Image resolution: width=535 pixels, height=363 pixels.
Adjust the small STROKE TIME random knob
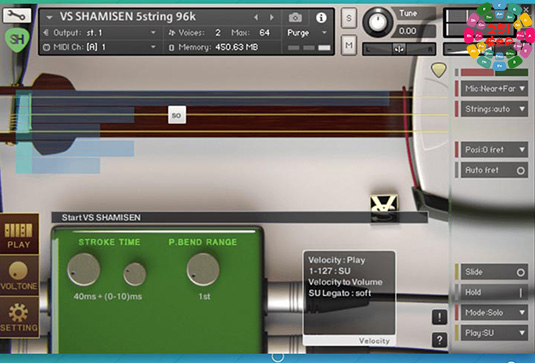tap(135, 274)
